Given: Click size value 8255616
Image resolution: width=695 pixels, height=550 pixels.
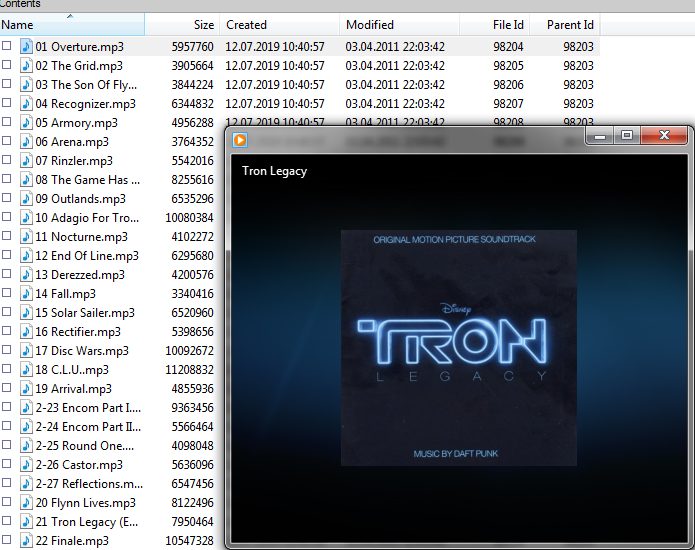Looking at the screenshot, I should tap(192, 179).
